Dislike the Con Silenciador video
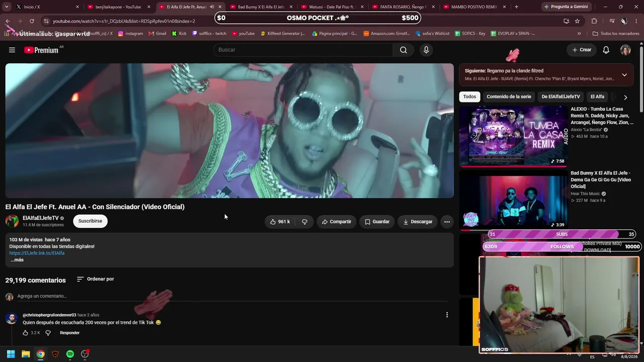This screenshot has width=644, height=362. point(304,222)
